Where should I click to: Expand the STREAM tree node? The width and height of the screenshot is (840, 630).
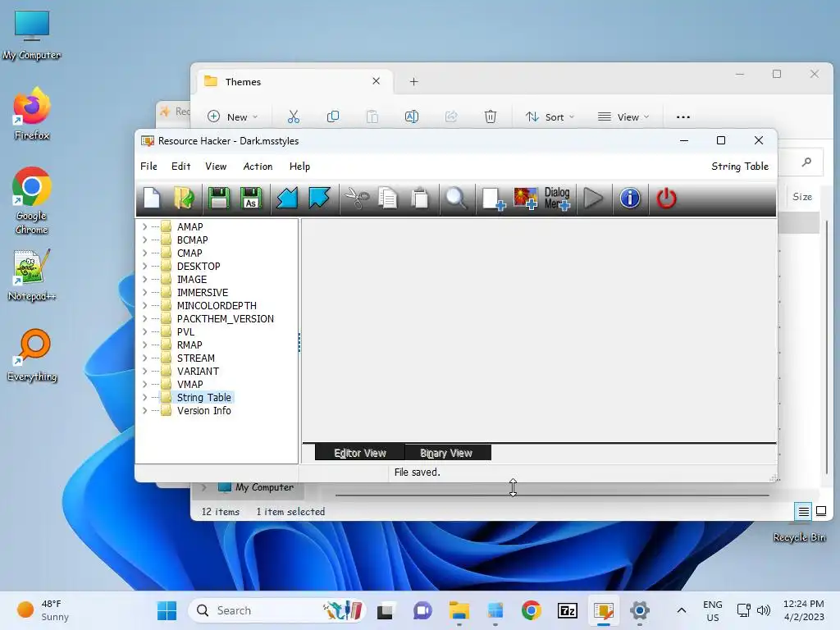tap(144, 358)
